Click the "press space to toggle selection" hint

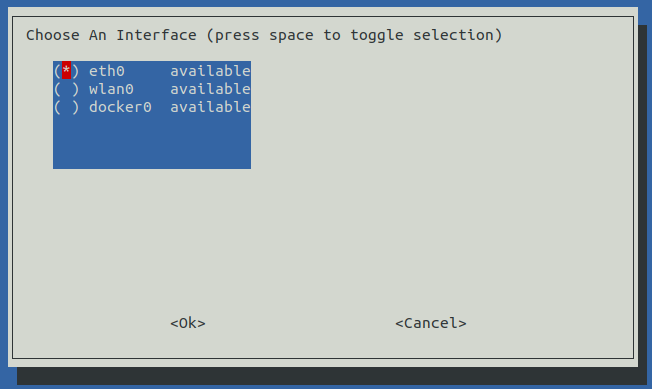[355, 35]
